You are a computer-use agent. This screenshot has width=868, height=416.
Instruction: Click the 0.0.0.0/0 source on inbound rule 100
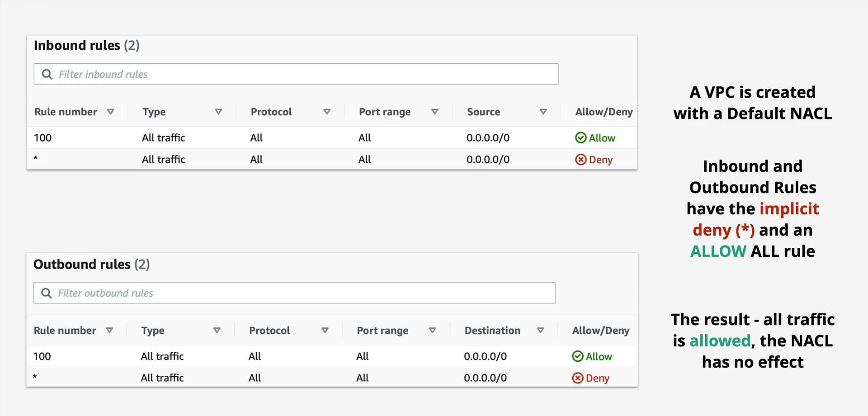pos(488,137)
